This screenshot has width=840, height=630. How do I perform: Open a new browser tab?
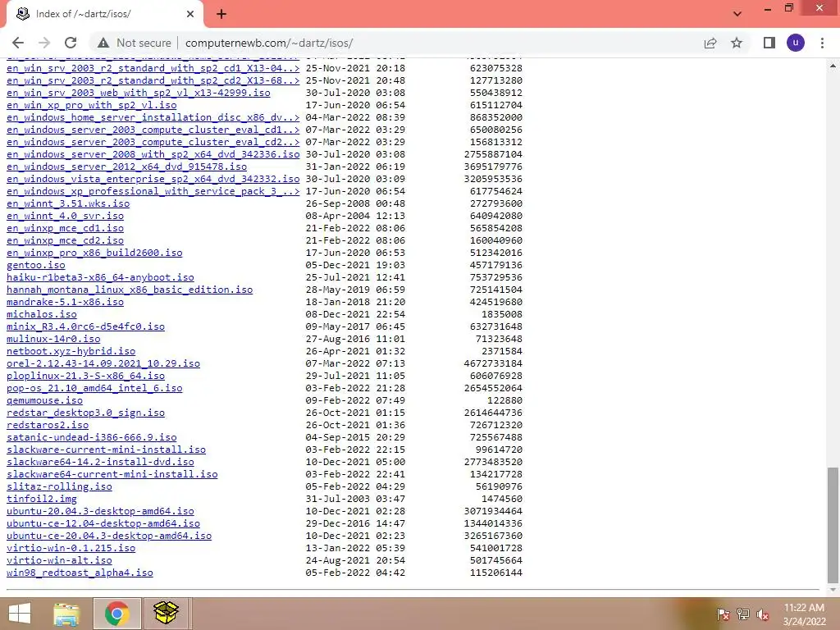221,14
